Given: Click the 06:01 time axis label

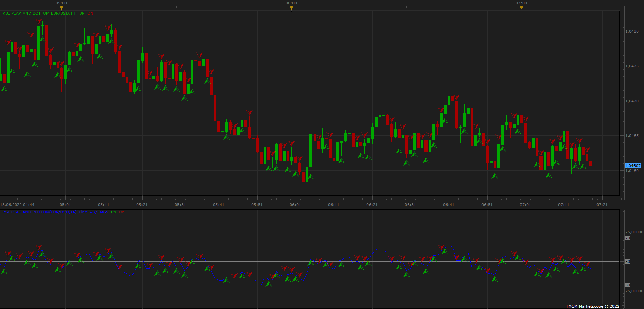Looking at the screenshot, I should [x=296, y=205].
